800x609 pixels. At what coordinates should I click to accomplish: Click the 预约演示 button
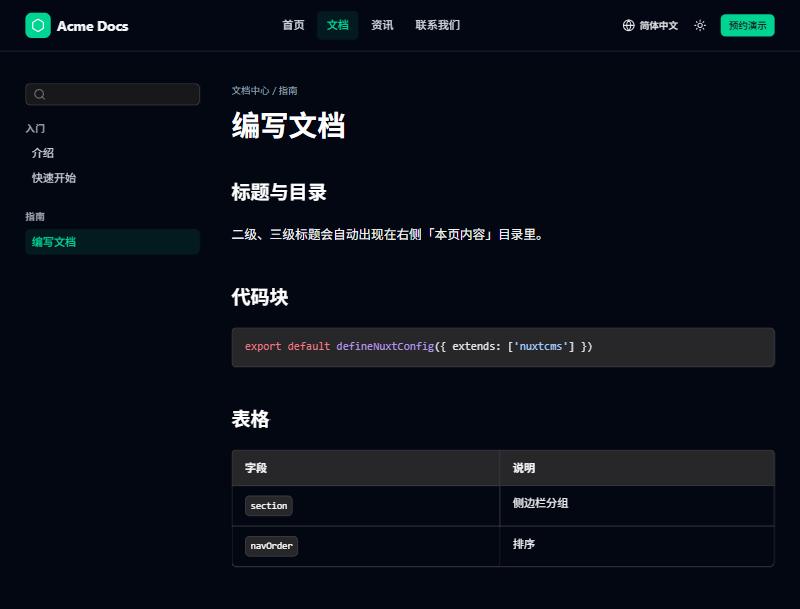coord(747,26)
